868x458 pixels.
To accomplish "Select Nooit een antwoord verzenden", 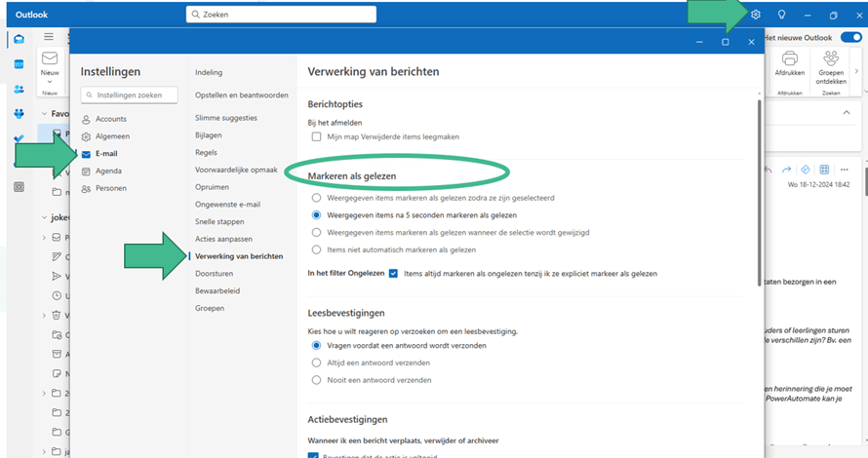I will [x=316, y=380].
